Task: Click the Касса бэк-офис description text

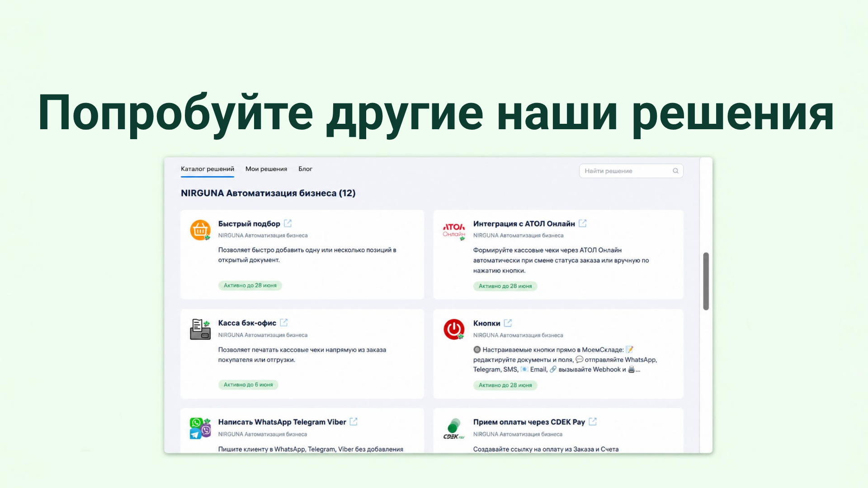Action: click(x=302, y=355)
